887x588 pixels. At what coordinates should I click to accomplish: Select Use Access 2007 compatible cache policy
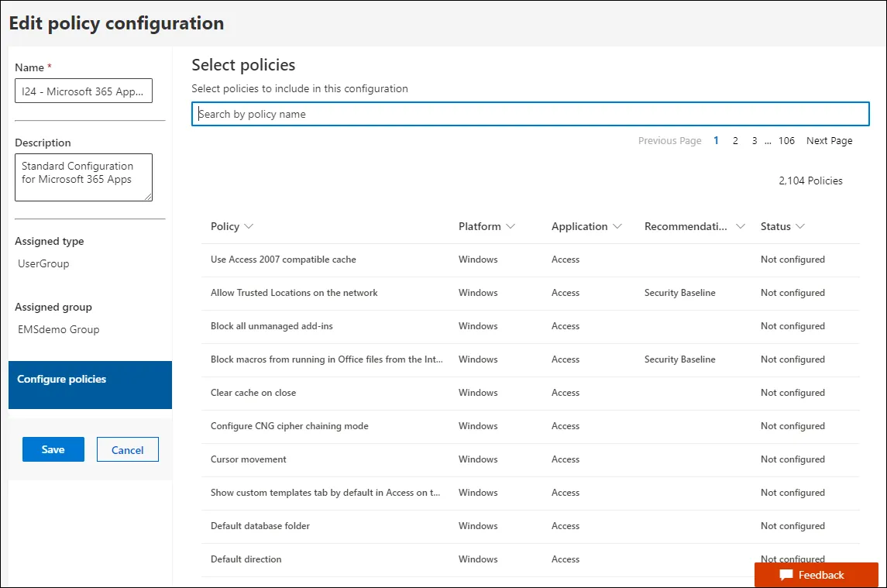(x=284, y=260)
